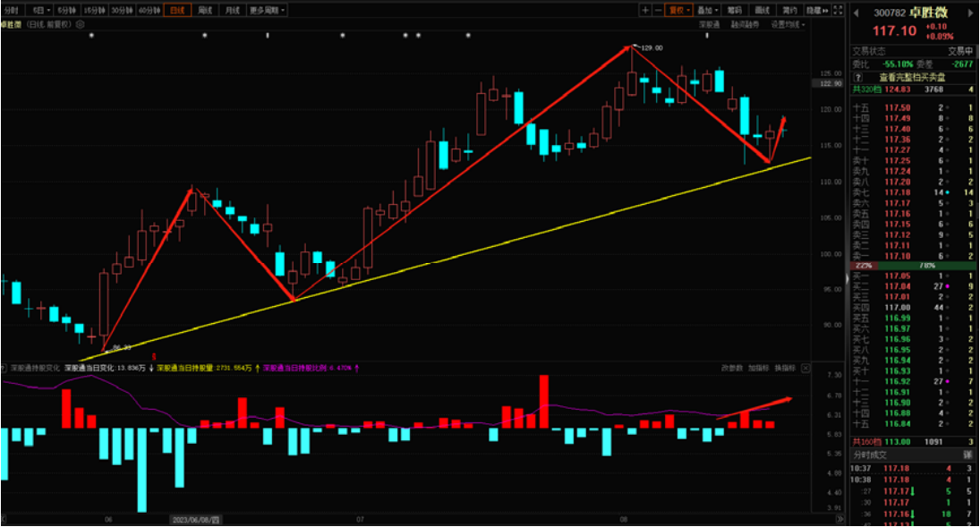Click the 卖一 117.10 order row
The width and height of the screenshot is (980, 527).
913,256
